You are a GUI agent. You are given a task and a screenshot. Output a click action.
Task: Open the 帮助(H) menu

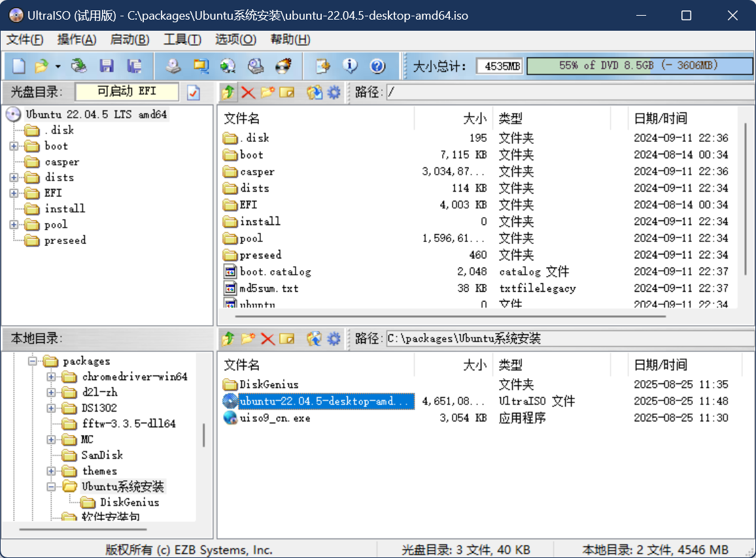[290, 39]
